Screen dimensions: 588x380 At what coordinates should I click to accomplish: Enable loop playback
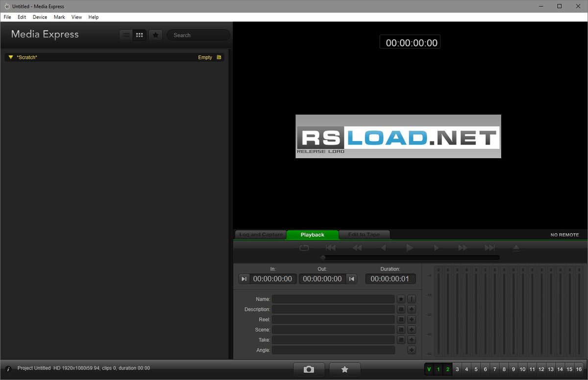pyautogui.click(x=304, y=248)
